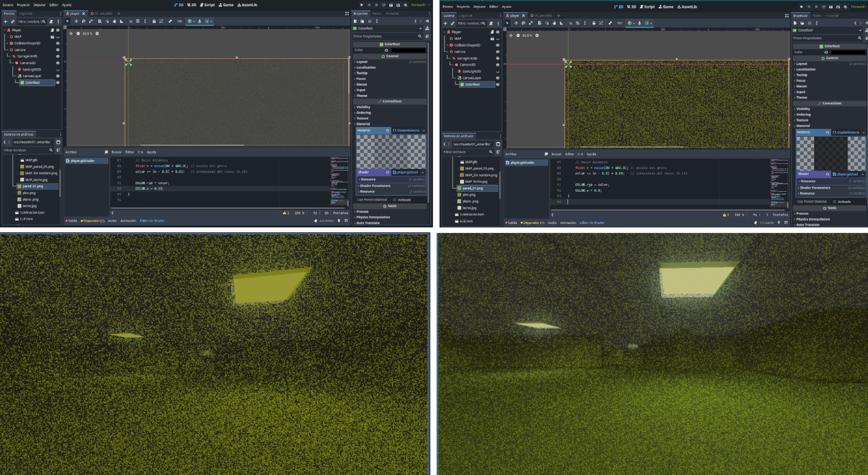Toggle visibility of ColorRect node in left scene tree

58,82
